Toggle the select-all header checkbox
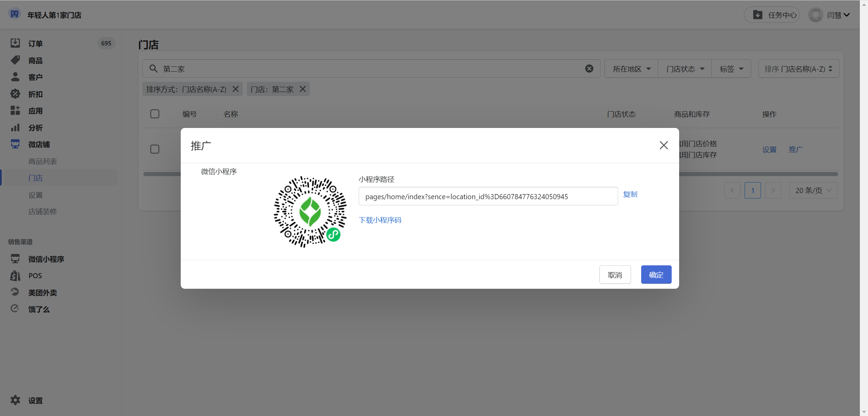The height and width of the screenshot is (416, 868). [155, 114]
